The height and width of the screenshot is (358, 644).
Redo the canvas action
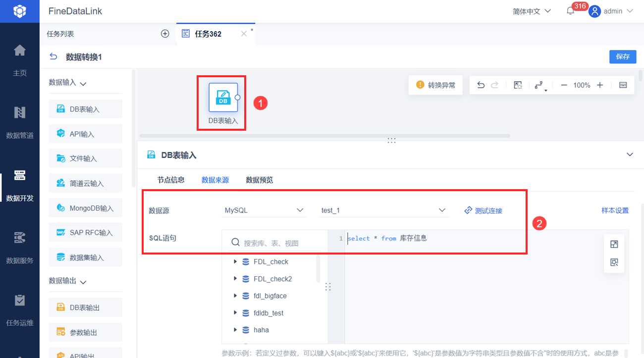click(494, 85)
